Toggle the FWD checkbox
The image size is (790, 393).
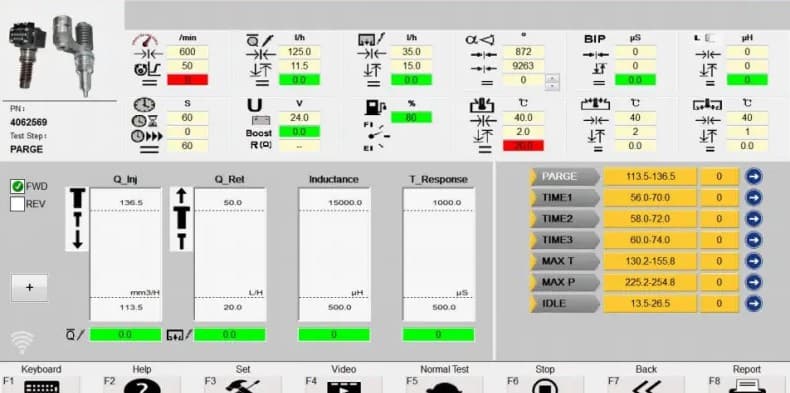click(x=17, y=187)
